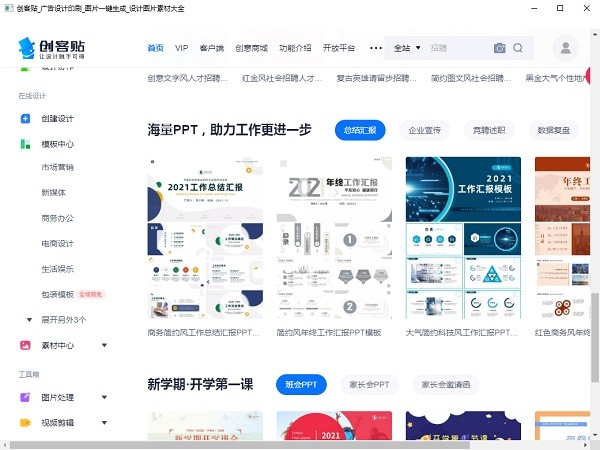This screenshot has height=450, width=600.
Task: Open the three-dot more menu in navbar
Action: (x=376, y=48)
